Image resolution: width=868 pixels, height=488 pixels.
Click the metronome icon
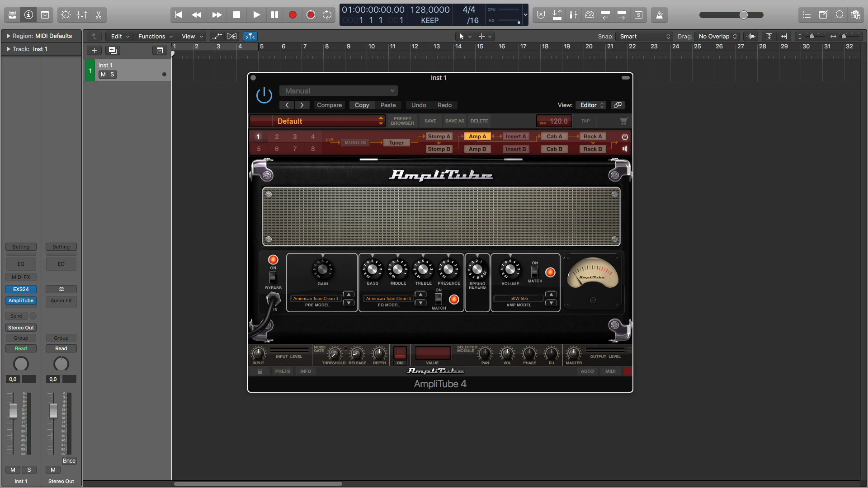(660, 15)
